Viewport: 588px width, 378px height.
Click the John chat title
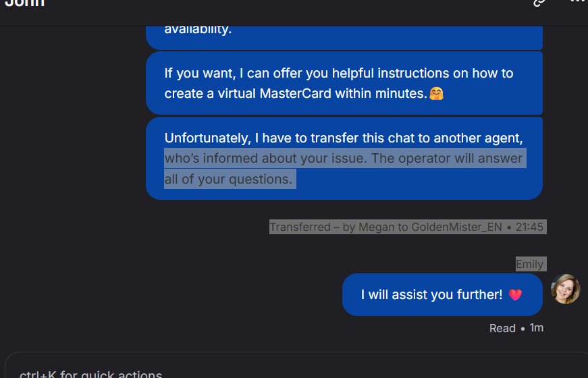(x=24, y=3)
